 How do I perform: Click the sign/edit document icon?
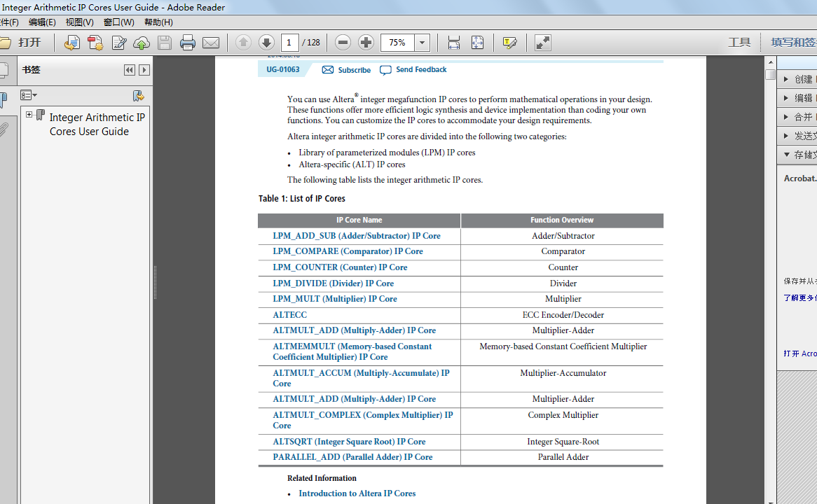[119, 43]
